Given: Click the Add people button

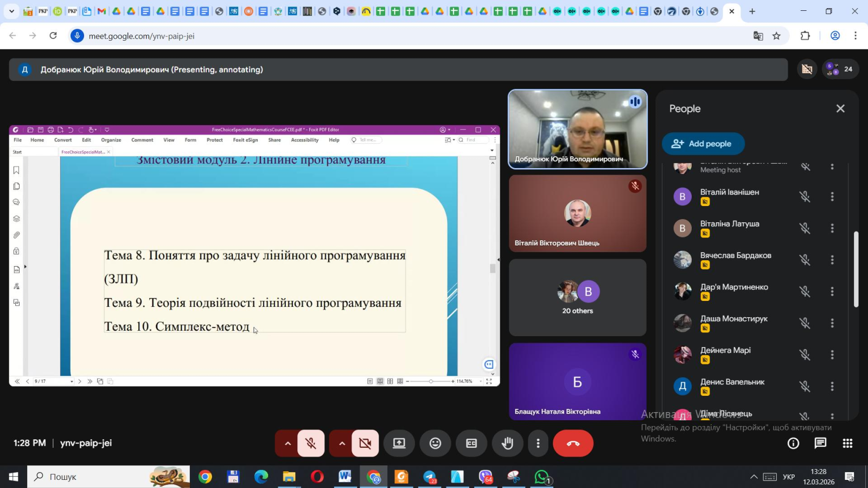Looking at the screenshot, I should click(703, 144).
